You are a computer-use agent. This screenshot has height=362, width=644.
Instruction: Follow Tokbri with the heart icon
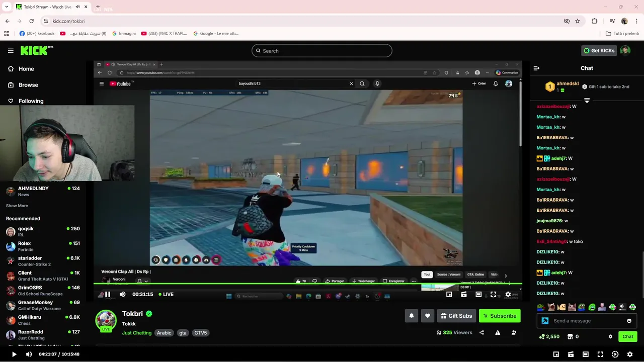(x=427, y=316)
